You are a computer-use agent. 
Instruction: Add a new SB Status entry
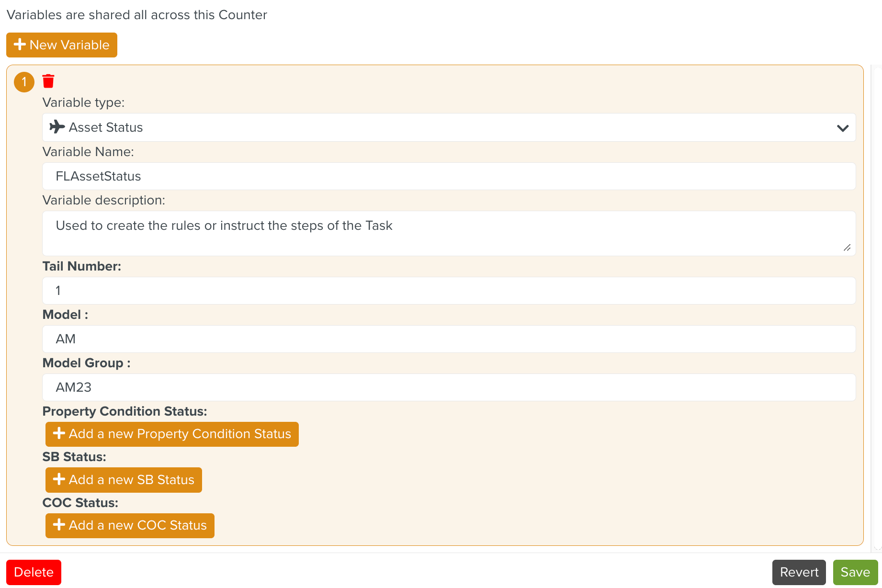point(124,480)
